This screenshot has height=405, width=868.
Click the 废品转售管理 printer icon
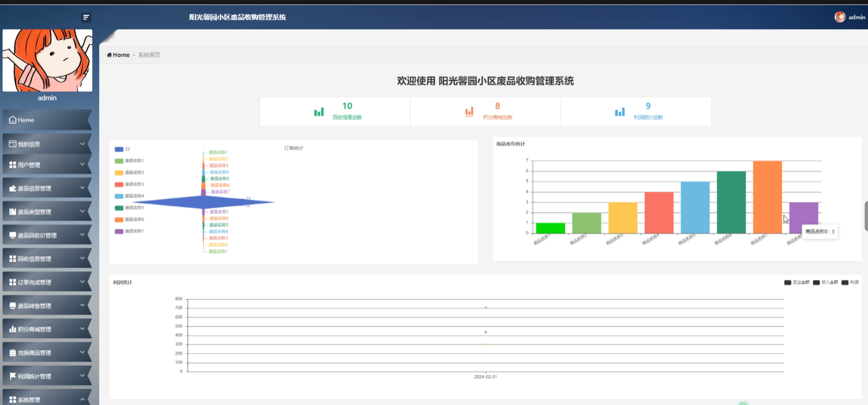pyautogui.click(x=13, y=306)
